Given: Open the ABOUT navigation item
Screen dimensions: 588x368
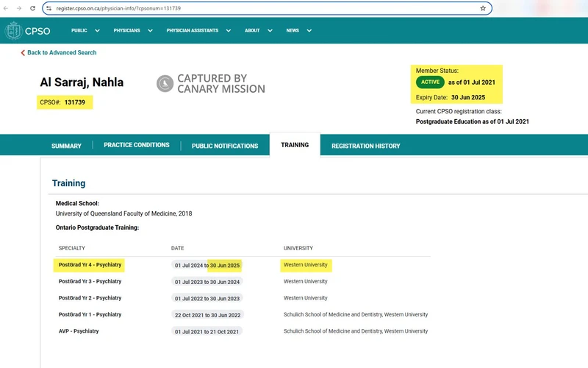Looking at the screenshot, I should coord(252,30).
